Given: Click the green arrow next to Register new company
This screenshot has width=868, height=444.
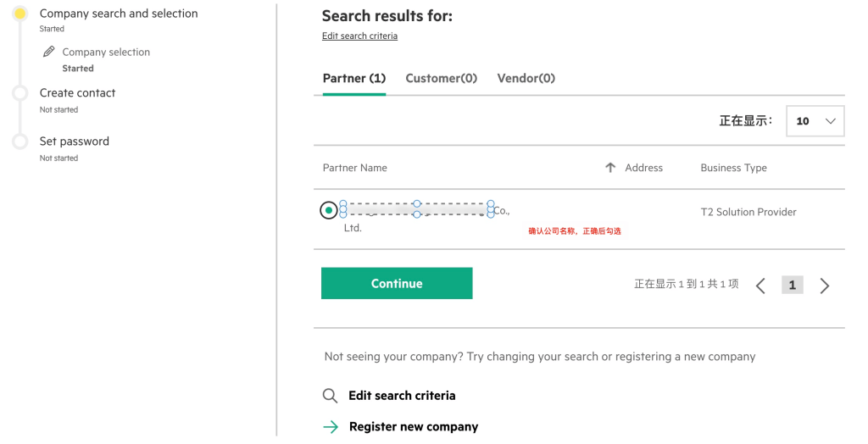Looking at the screenshot, I should coord(331,426).
